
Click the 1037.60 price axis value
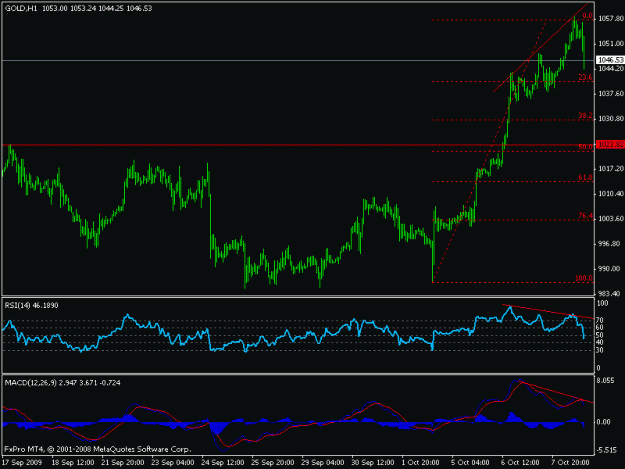click(x=611, y=94)
